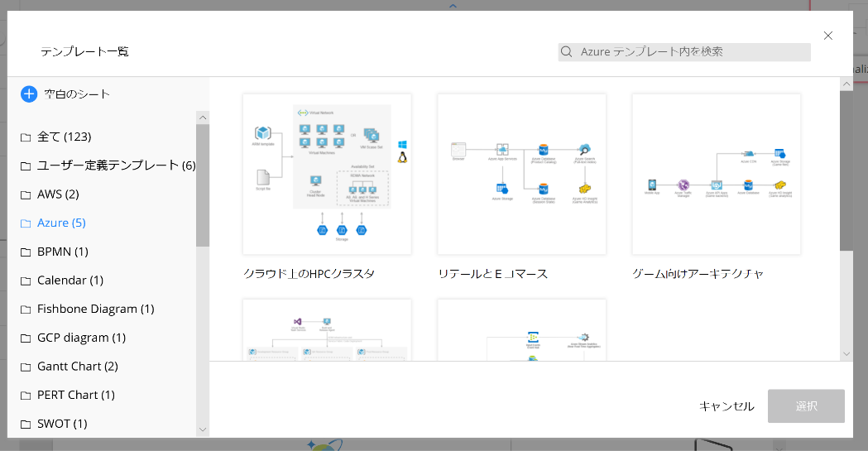Select the Fishbone Diagram (1) category

click(95, 309)
